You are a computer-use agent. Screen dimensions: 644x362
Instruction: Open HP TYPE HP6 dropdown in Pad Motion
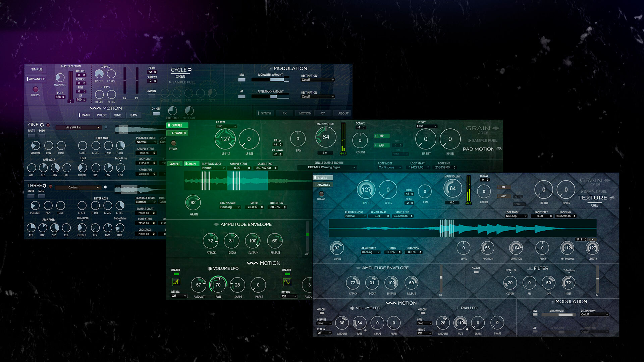click(x=427, y=126)
